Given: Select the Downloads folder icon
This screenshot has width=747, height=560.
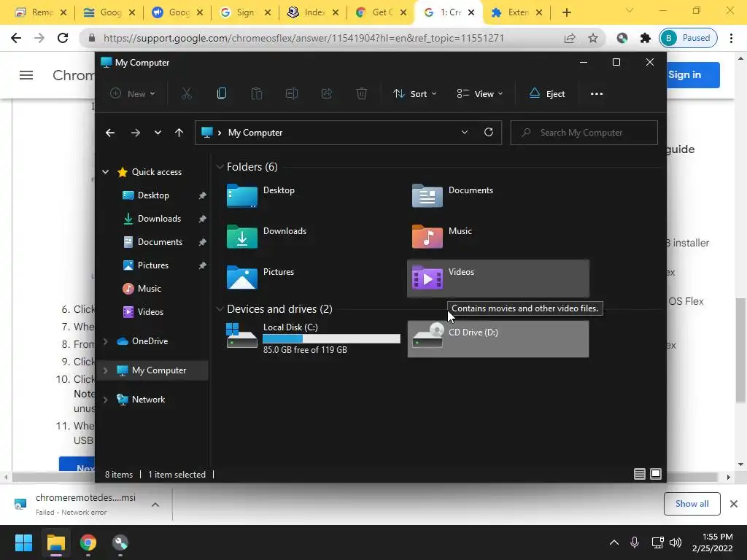Looking at the screenshot, I should pyautogui.click(x=242, y=236).
